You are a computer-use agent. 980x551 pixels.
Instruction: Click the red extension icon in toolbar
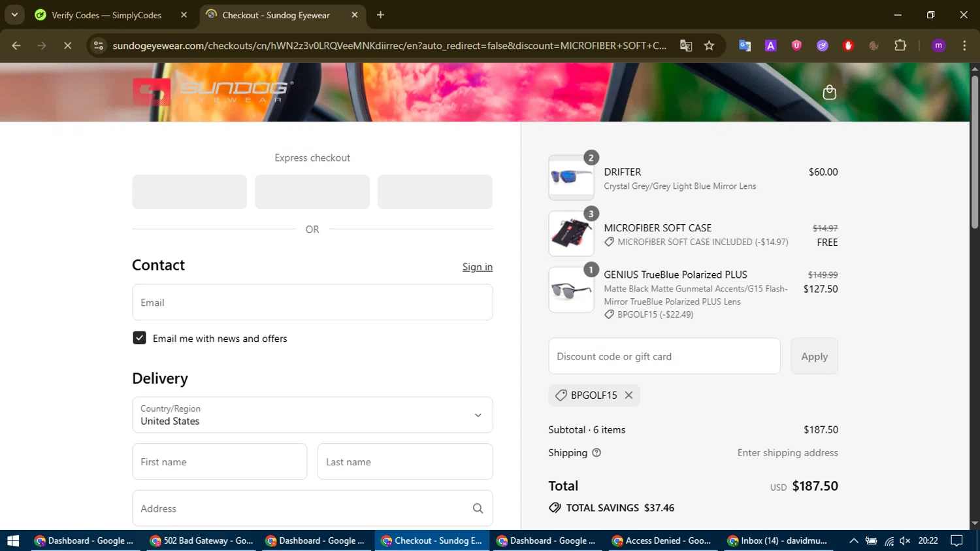coord(848,46)
